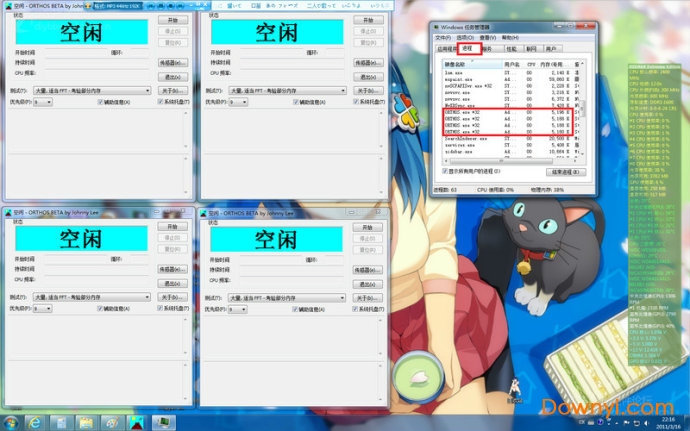Open the Windows Start menu orb
This screenshot has height=431, width=690.
click(10, 420)
